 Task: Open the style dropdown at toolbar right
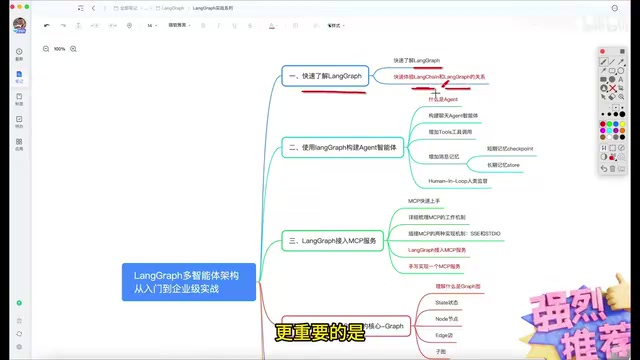click(x=336, y=25)
